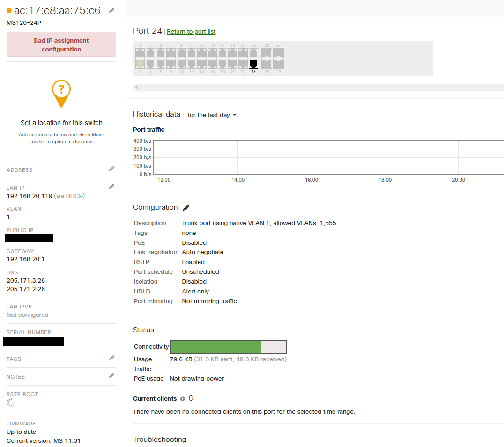The height and width of the screenshot is (447, 504).
Task: Open the 'for the last day' dropdown
Action: [212, 114]
